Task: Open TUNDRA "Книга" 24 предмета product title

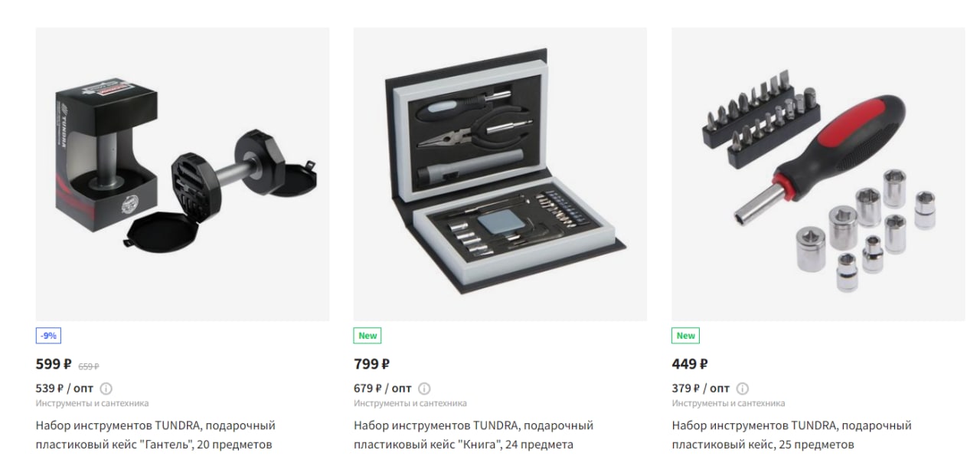Action: click(473, 435)
